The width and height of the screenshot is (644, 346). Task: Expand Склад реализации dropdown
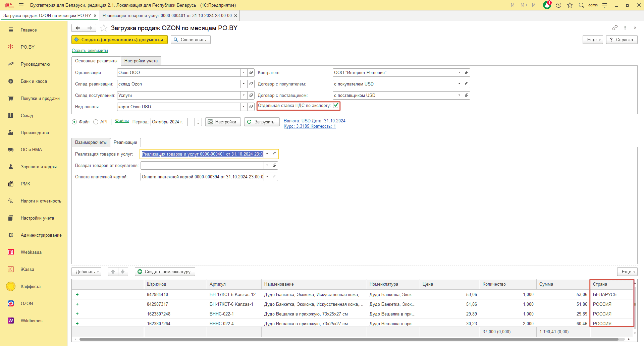pyautogui.click(x=244, y=84)
